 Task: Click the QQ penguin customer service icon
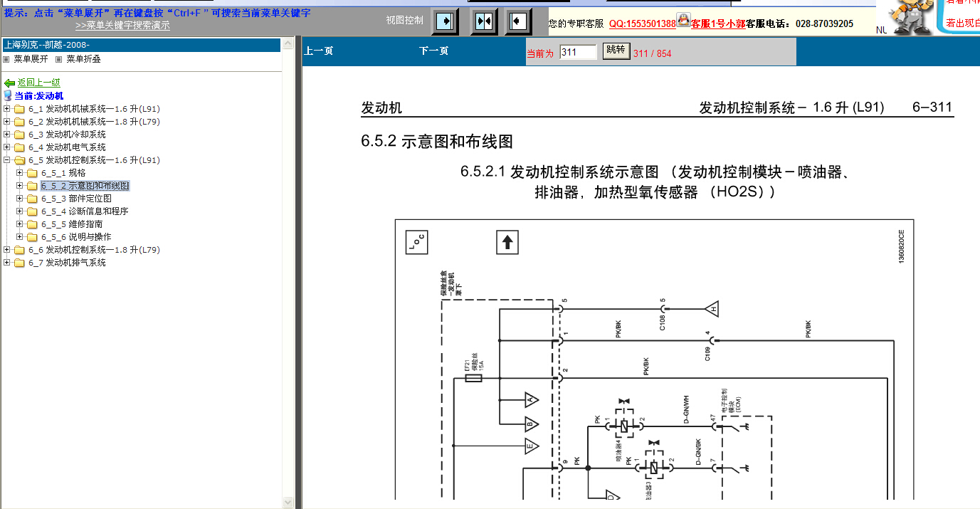coord(683,20)
